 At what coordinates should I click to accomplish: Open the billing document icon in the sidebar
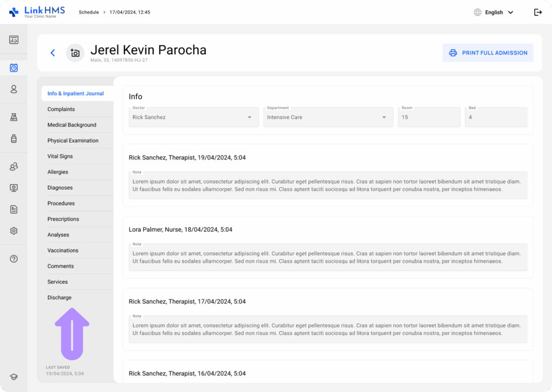click(x=13, y=209)
